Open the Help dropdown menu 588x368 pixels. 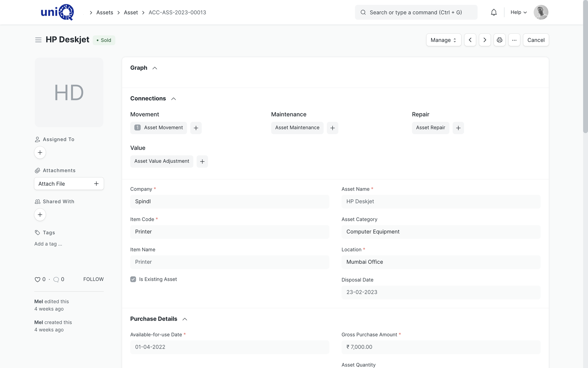click(x=519, y=12)
